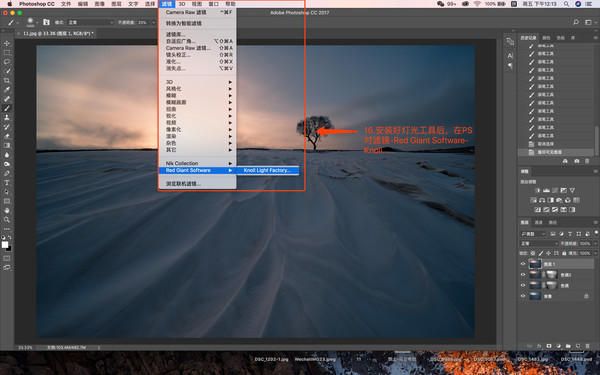Select the Rectangular Marquee tool
The height and width of the screenshot is (375, 600).
tap(7, 52)
